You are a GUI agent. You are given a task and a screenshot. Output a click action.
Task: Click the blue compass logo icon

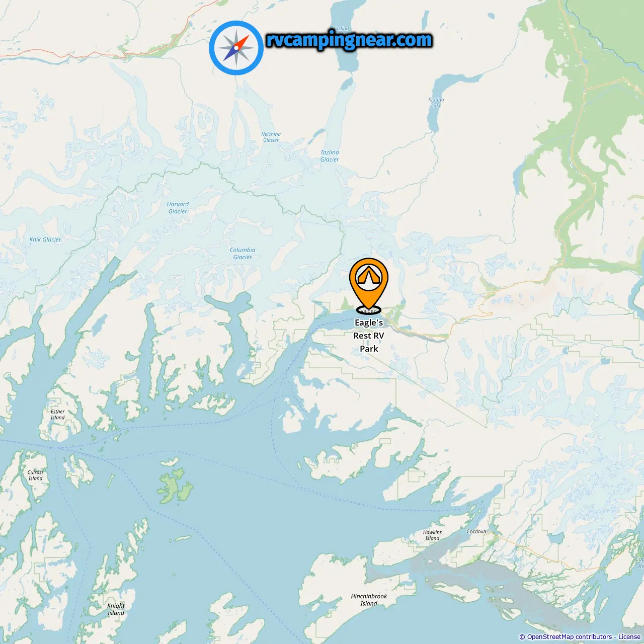coord(236,48)
